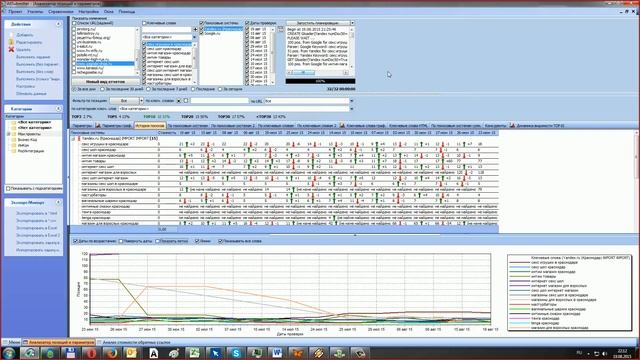The width and height of the screenshot is (640, 360).
Task: Click legend line swatch for секс игрушки в краснодаре
Action: point(519,262)
